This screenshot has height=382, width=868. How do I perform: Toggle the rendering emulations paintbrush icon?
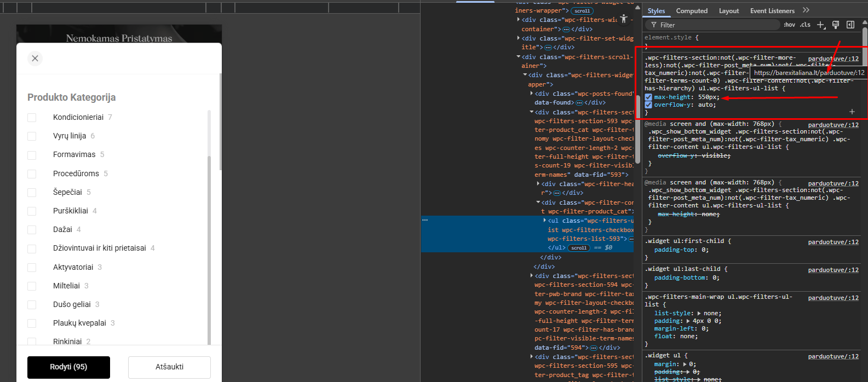tap(836, 25)
